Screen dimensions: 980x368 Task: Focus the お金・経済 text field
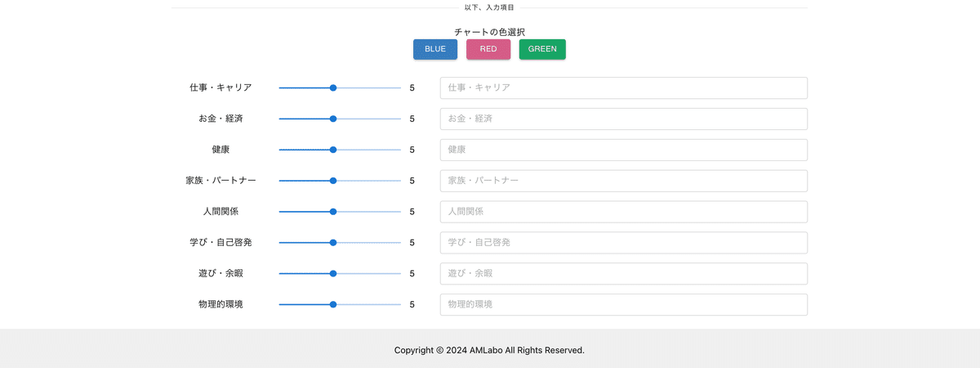pos(624,119)
